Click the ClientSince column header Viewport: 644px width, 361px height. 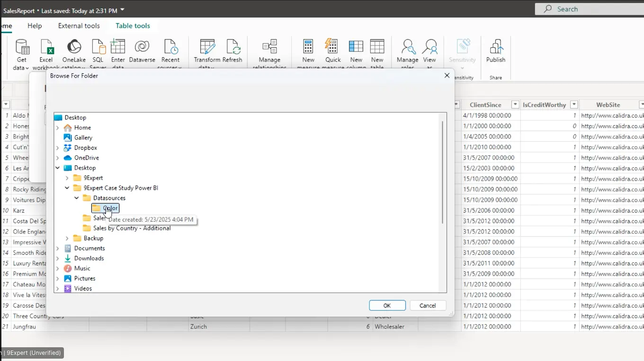coord(485,105)
